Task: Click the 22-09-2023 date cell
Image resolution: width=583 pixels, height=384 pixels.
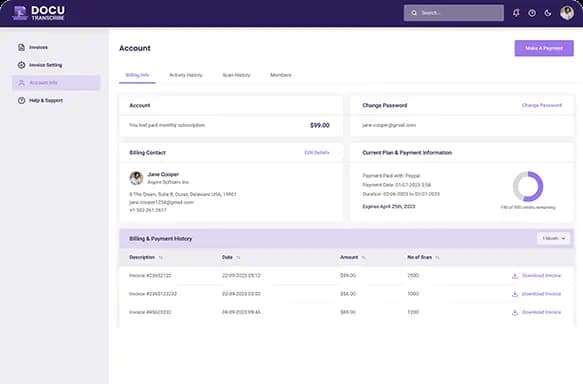Action: (x=241, y=276)
